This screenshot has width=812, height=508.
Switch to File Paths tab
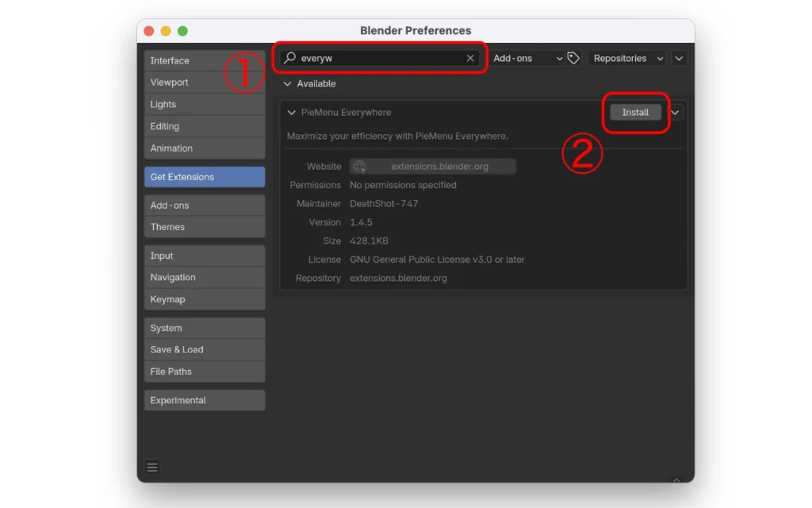(x=205, y=371)
